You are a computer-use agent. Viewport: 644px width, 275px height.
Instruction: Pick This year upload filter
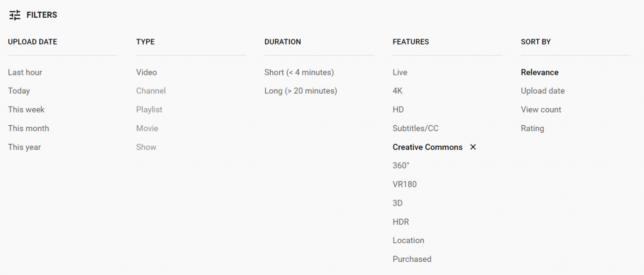pos(24,147)
